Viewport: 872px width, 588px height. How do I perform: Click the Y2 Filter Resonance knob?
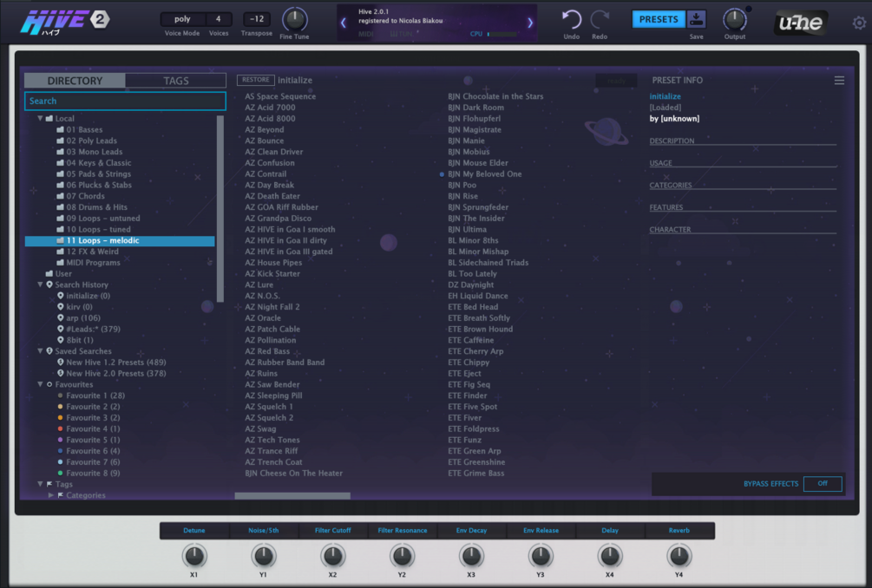(402, 555)
